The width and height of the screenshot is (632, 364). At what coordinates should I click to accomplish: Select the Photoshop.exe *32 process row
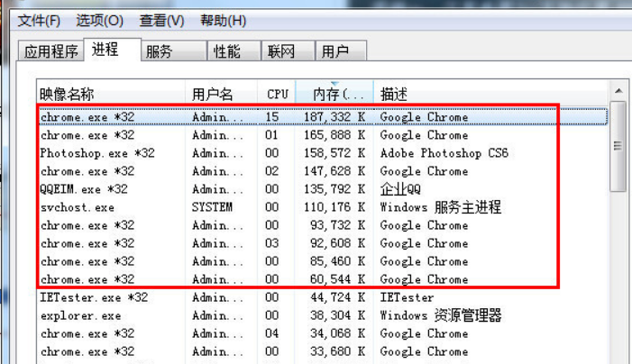click(x=97, y=153)
